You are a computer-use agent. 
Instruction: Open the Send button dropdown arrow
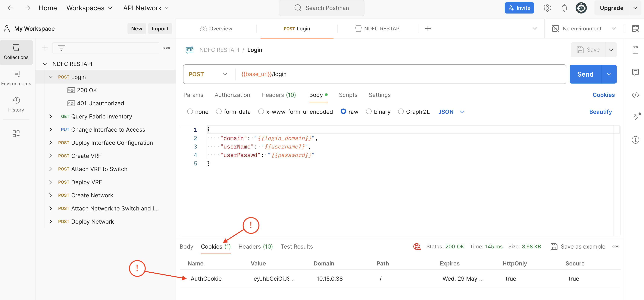click(x=609, y=74)
